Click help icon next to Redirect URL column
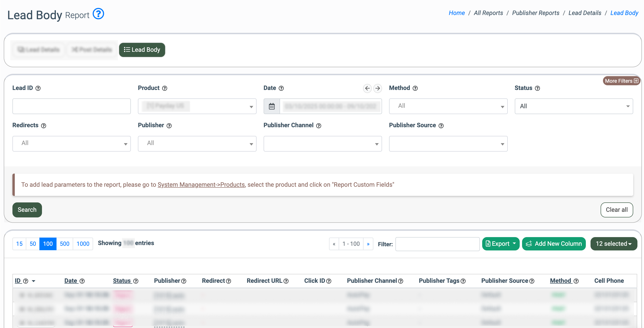Image resolution: width=644 pixels, height=328 pixels. pos(286,281)
